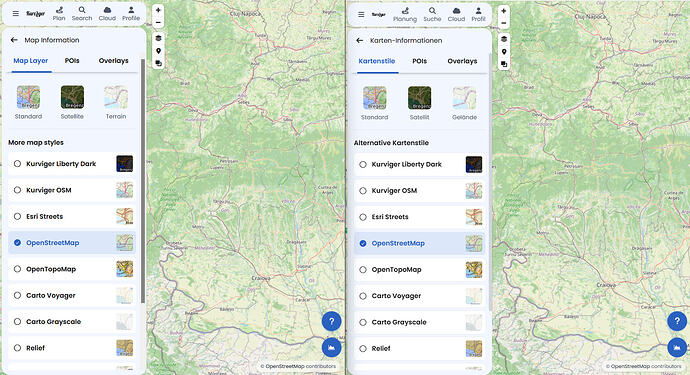
Task: Click layers icon on right map
Action: pyautogui.click(x=504, y=39)
